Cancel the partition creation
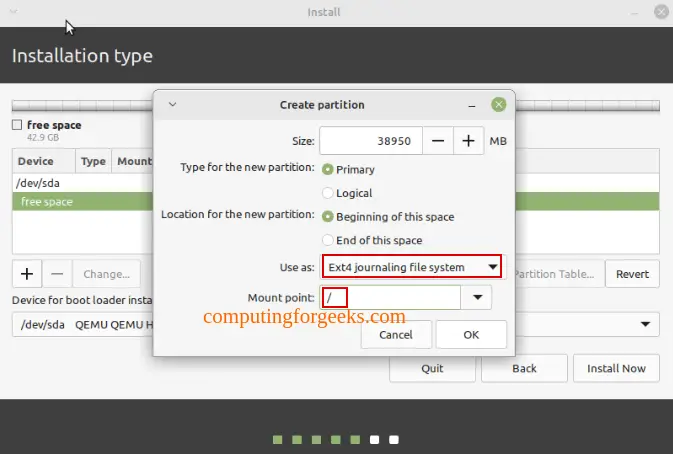Screen dimensions: 673x454 tap(396, 335)
